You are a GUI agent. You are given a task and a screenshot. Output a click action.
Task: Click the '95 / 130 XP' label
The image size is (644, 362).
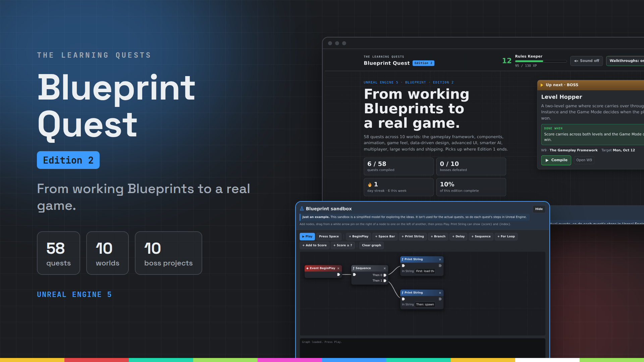(526, 66)
